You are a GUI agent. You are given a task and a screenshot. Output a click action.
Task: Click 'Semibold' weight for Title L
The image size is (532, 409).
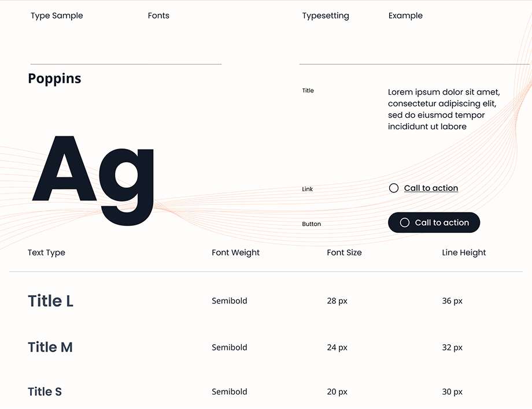point(230,300)
